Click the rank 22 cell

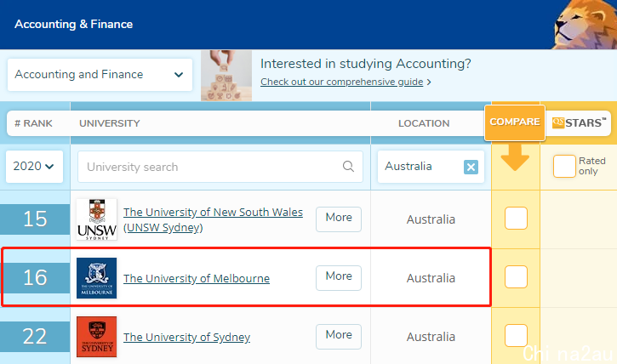(x=35, y=337)
